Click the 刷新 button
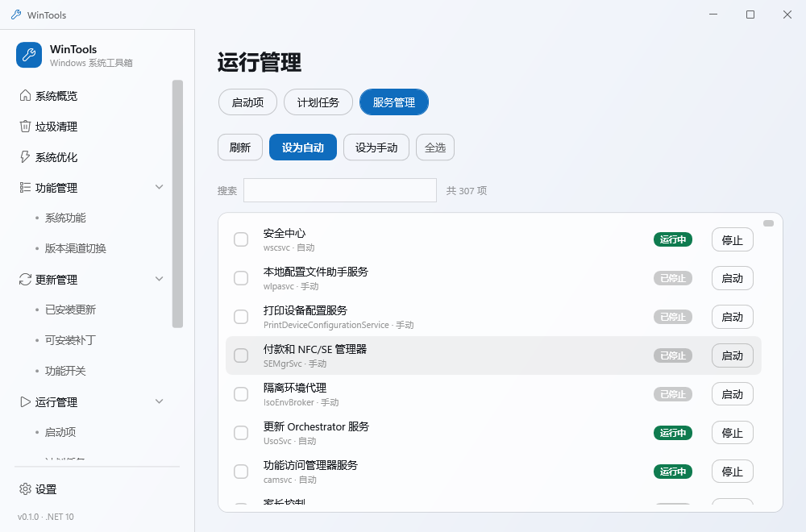Screen dimensions: 806x532 click(240, 148)
